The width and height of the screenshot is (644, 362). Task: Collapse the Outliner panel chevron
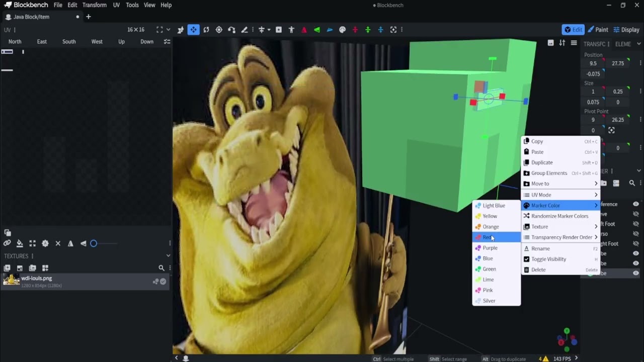pos(639,171)
